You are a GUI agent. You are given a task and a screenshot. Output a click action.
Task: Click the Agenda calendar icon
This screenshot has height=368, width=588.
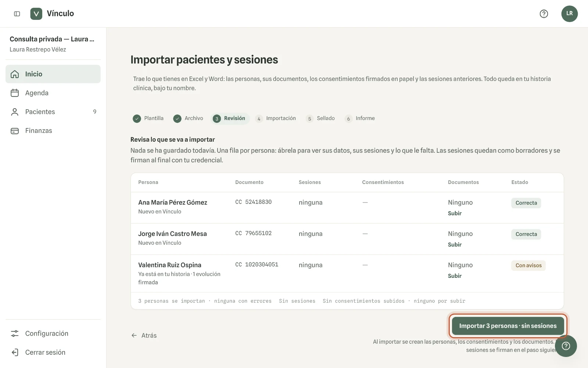(x=15, y=93)
